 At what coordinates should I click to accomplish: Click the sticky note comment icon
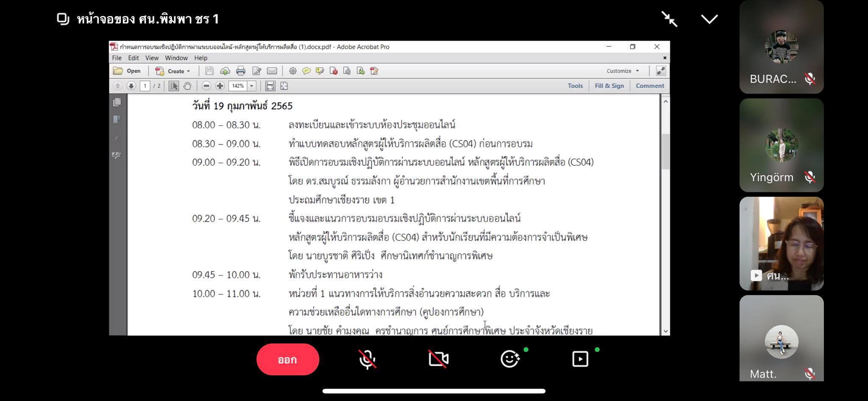click(x=306, y=71)
